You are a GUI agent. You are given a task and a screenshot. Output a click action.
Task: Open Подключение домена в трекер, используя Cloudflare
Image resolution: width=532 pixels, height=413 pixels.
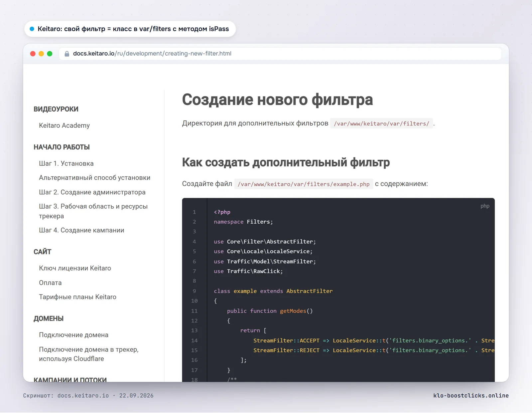pyautogui.click(x=88, y=354)
